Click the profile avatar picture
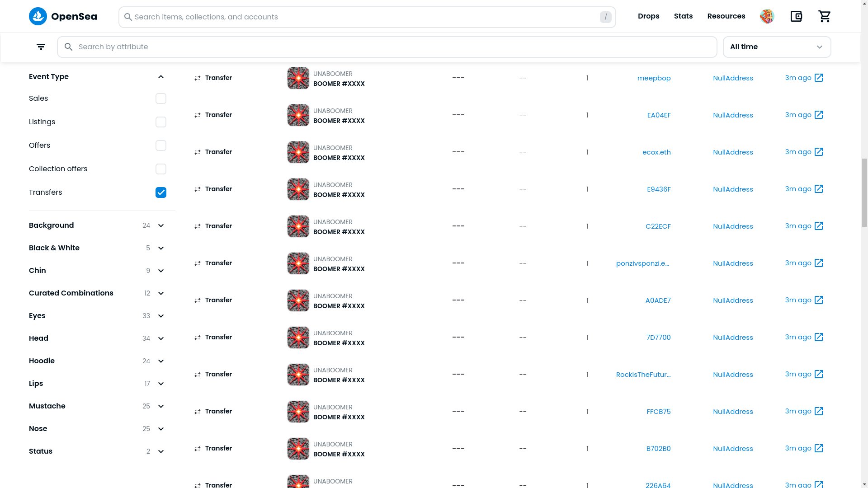 [x=767, y=17]
